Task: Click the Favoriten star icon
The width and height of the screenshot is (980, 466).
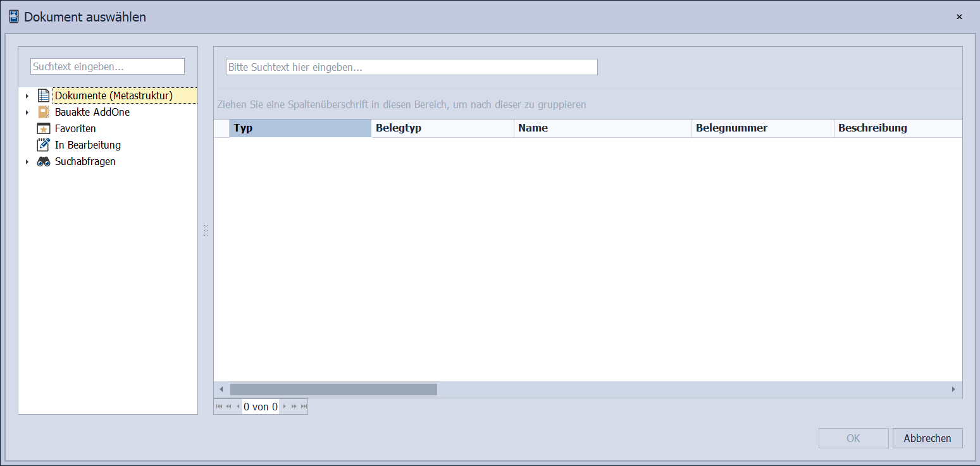Action: (44, 128)
